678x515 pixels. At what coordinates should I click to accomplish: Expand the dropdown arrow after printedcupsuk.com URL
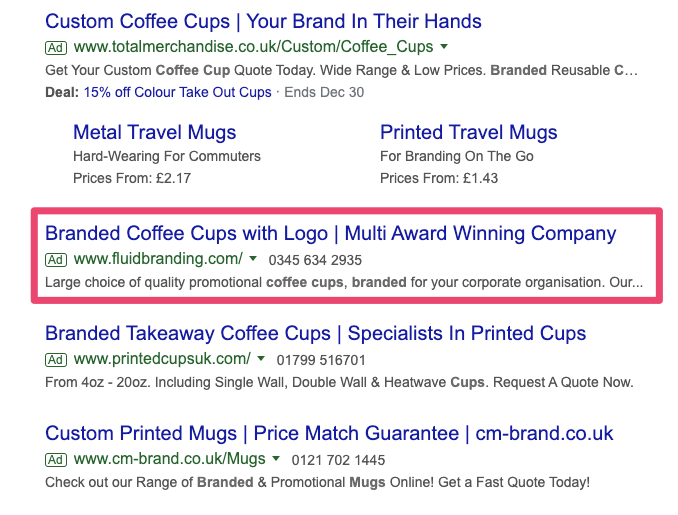(261, 359)
